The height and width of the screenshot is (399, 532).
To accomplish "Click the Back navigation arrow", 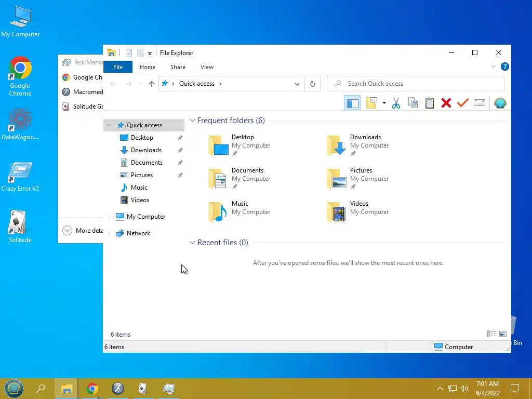I will coord(113,84).
